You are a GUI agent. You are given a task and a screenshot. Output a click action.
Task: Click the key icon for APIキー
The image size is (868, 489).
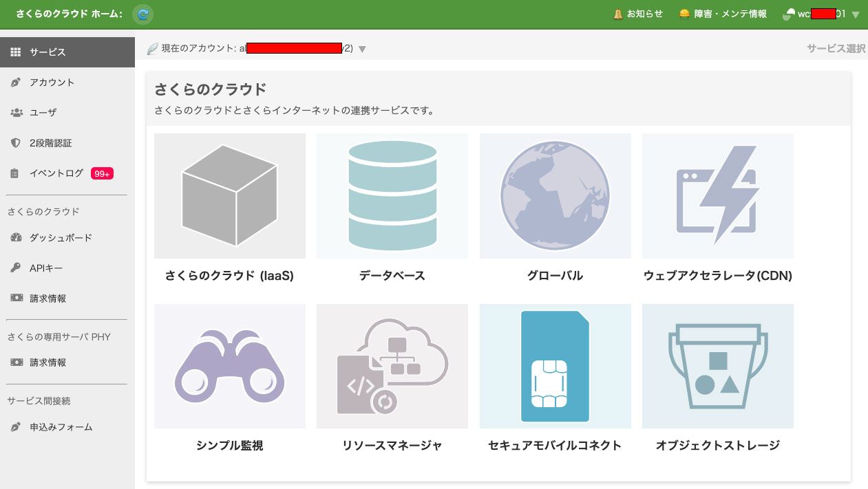tap(16, 268)
